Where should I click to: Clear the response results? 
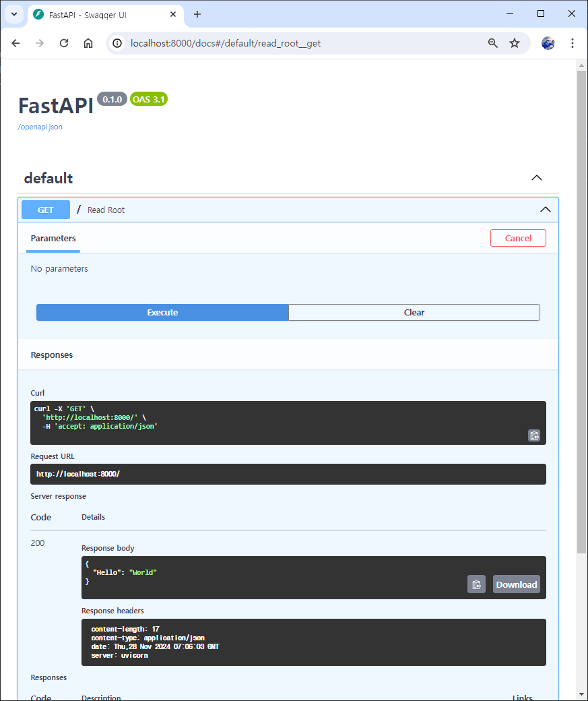coord(414,313)
